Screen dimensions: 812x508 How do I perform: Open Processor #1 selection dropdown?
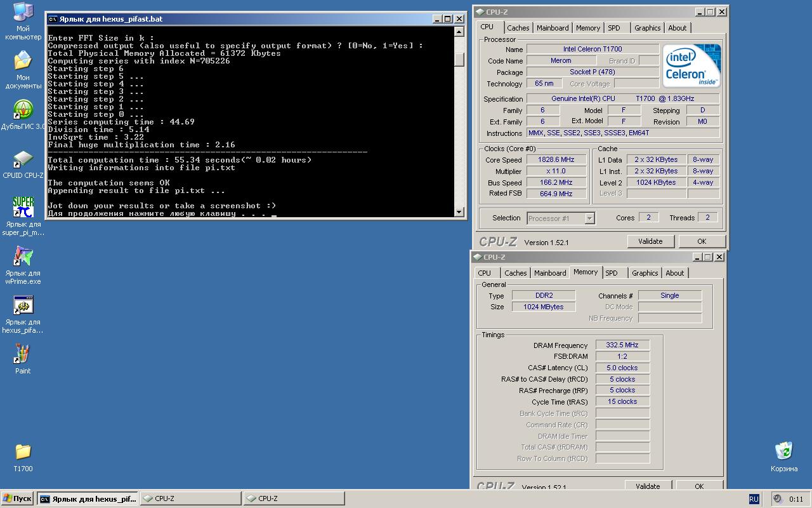(x=589, y=218)
